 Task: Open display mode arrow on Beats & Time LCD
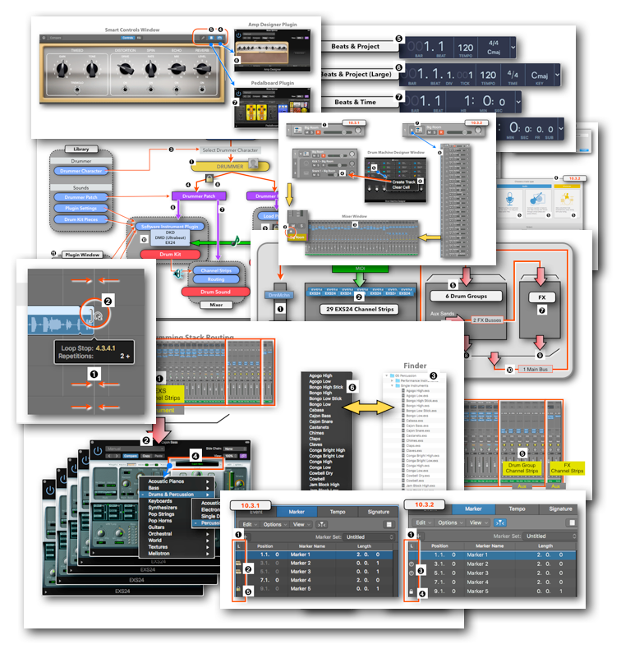(518, 102)
